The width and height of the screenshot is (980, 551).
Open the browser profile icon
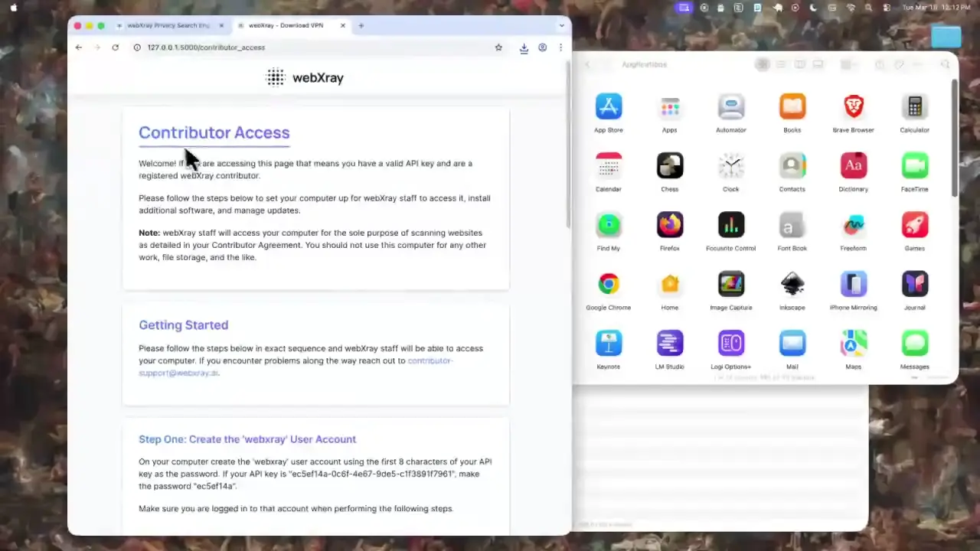542,47
